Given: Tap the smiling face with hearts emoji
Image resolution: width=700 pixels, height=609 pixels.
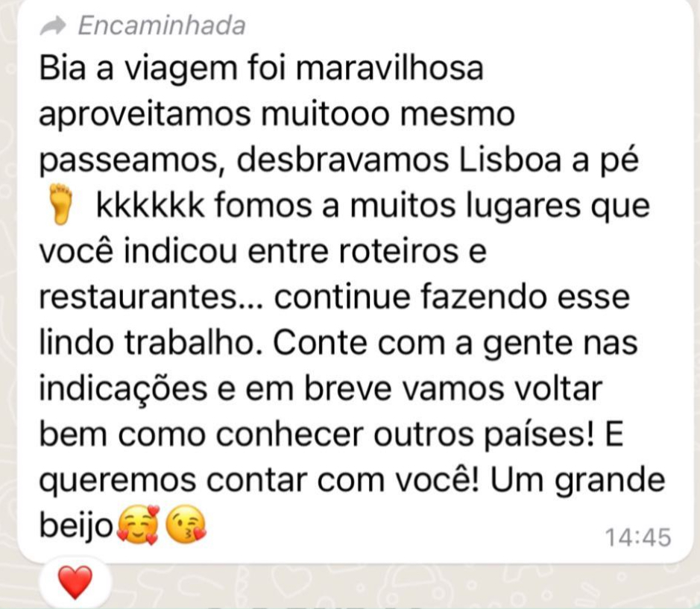Looking at the screenshot, I should (139, 525).
